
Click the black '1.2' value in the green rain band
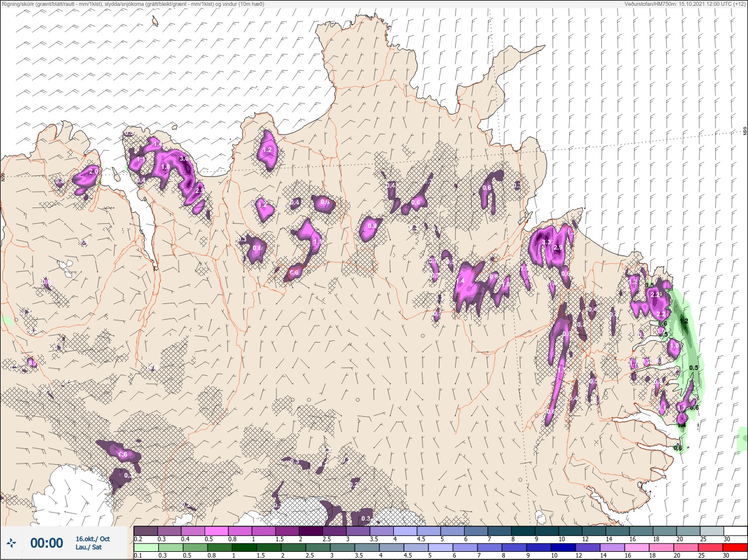[x=685, y=321]
